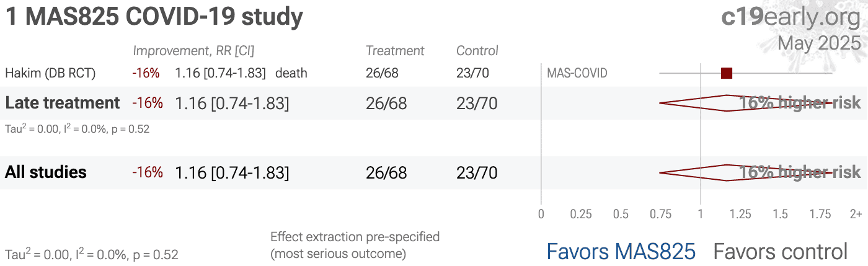Click the 'May 2025' date text
The height and width of the screenshot is (266, 868).
(819, 43)
